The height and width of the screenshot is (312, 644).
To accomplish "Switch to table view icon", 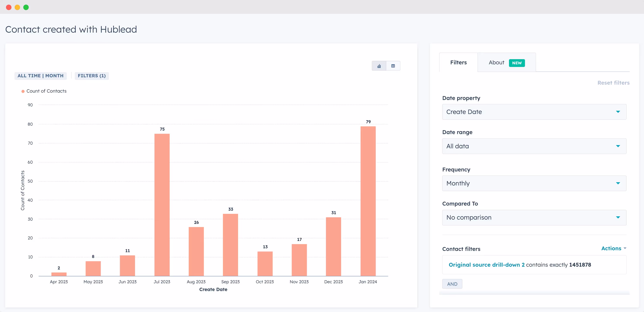I will (393, 66).
